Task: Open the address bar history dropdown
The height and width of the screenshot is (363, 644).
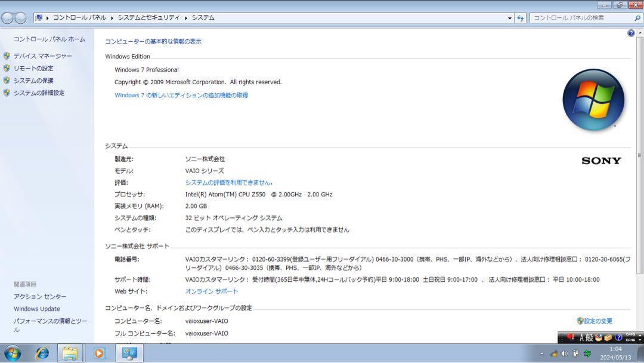Action: (510, 18)
